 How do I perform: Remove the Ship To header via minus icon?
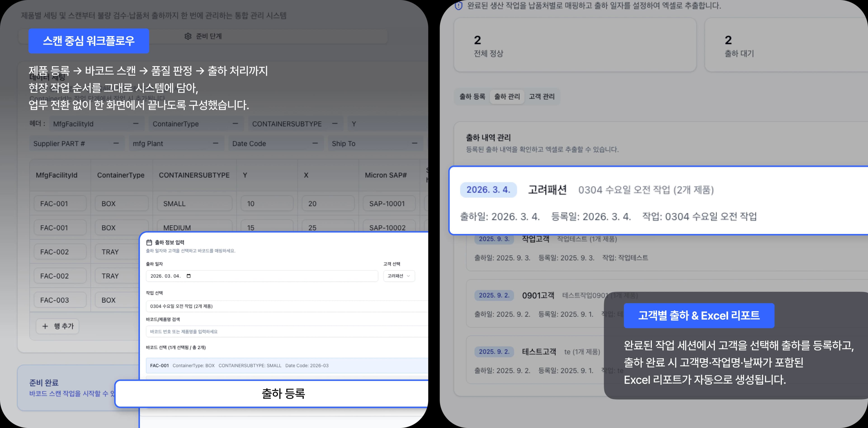tap(415, 143)
